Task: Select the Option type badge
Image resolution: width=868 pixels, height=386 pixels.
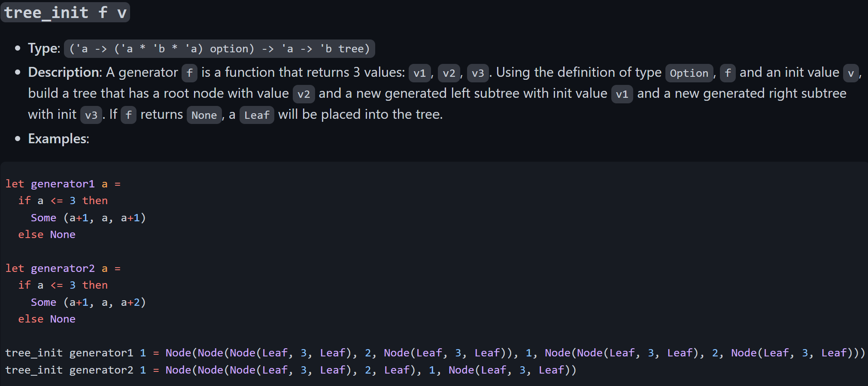Action: [689, 73]
